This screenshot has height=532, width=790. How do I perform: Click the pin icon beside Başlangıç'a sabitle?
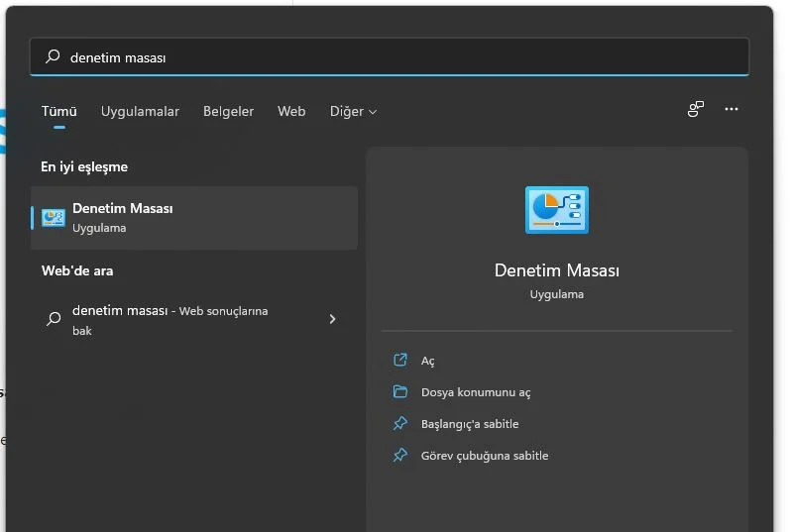pos(400,424)
